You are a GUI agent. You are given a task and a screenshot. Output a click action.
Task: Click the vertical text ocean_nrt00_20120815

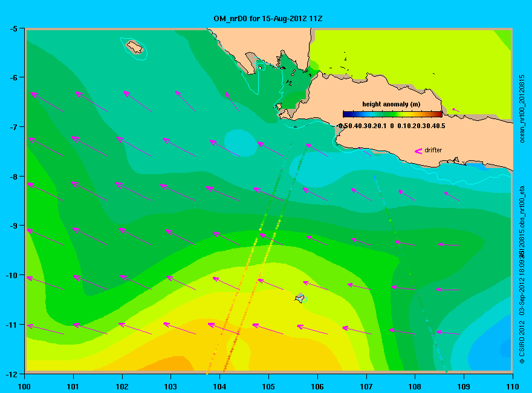522,109
